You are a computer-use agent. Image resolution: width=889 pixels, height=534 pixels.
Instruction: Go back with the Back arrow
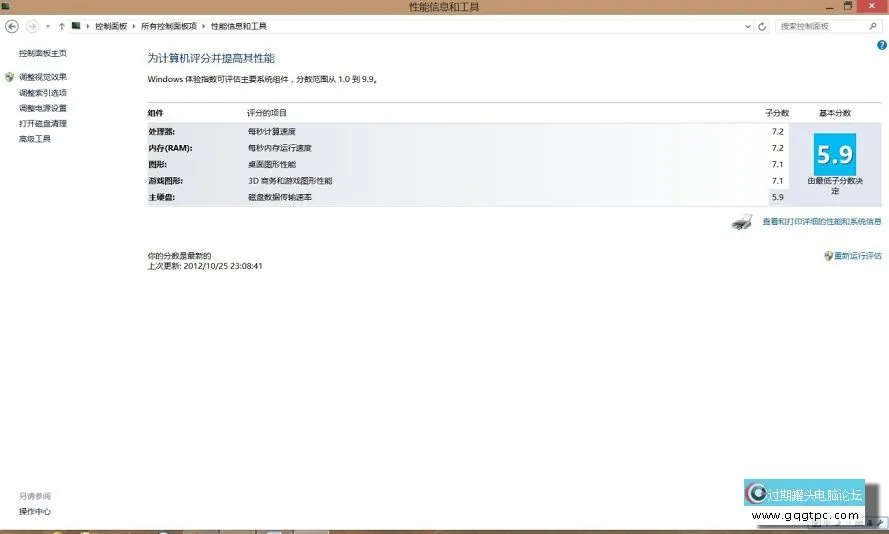(x=11, y=27)
